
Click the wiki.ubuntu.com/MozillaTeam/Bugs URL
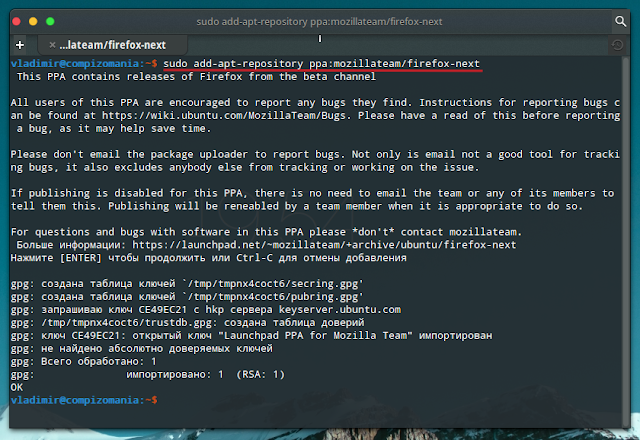(224, 116)
